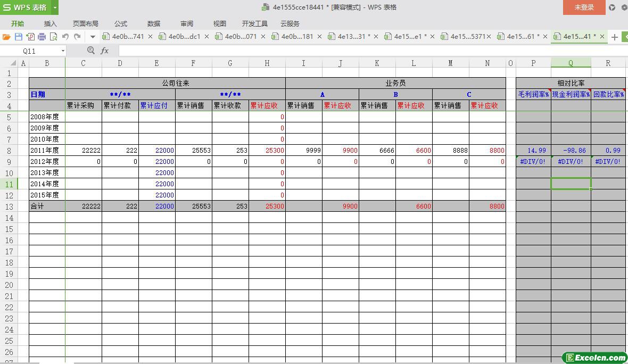The height and width of the screenshot is (364, 628).
Task: Open the 插入 ribbon tab
Action: (50, 23)
